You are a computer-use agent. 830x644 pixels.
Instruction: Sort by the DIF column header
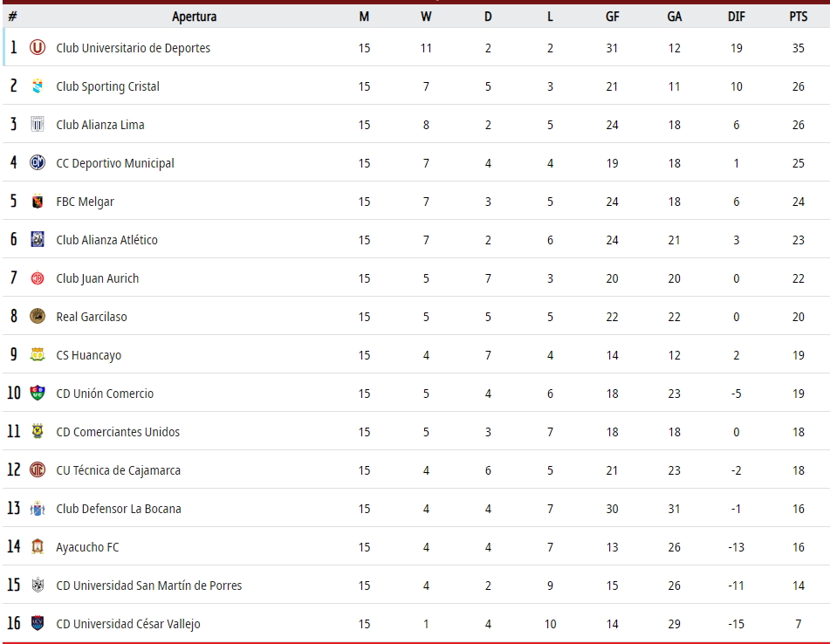737,17
